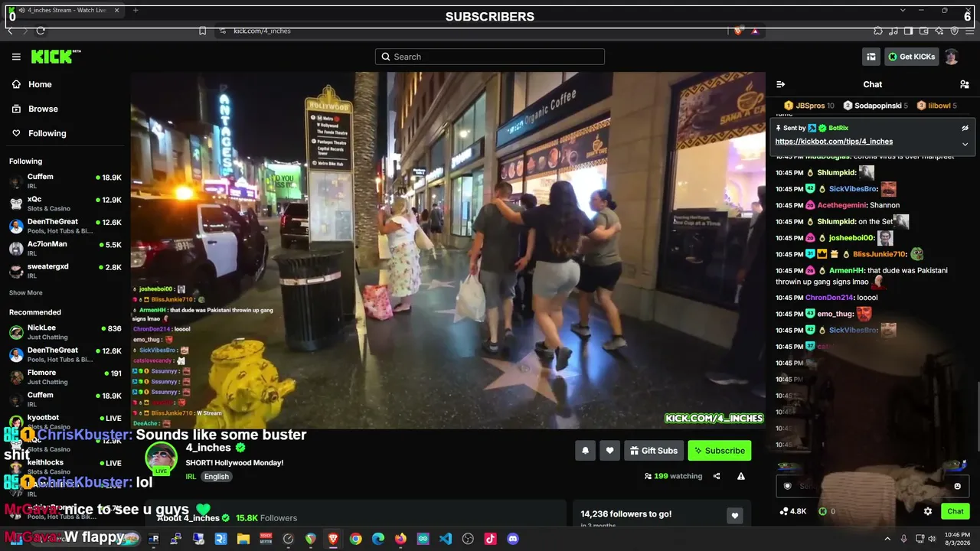Open Microsoft Edge from taskbar
Viewport: 980px width, 551px height.
pyautogui.click(x=378, y=539)
